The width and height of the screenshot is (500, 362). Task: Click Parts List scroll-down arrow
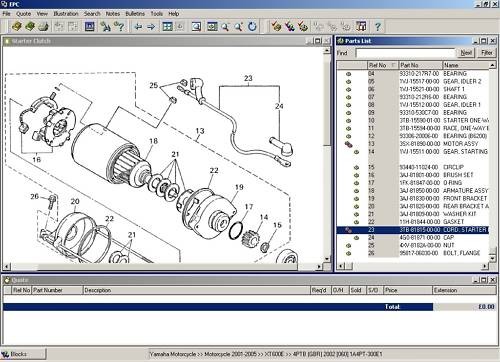(492, 258)
